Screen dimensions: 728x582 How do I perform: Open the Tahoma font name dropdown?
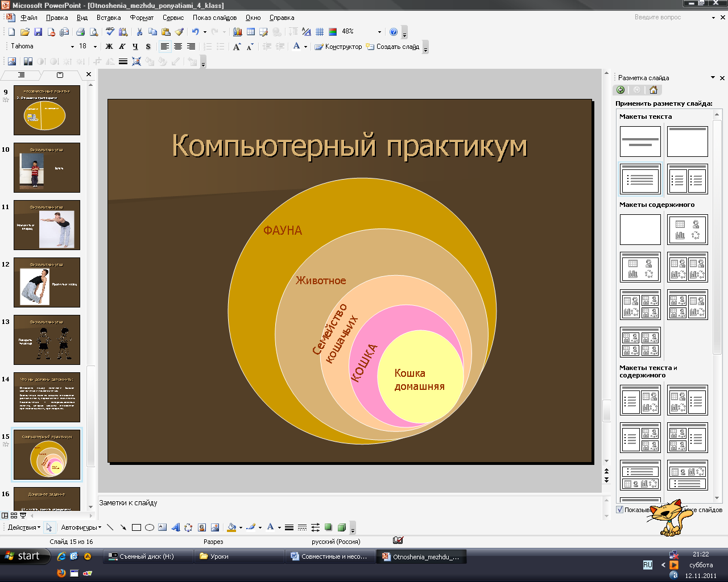[x=72, y=47]
